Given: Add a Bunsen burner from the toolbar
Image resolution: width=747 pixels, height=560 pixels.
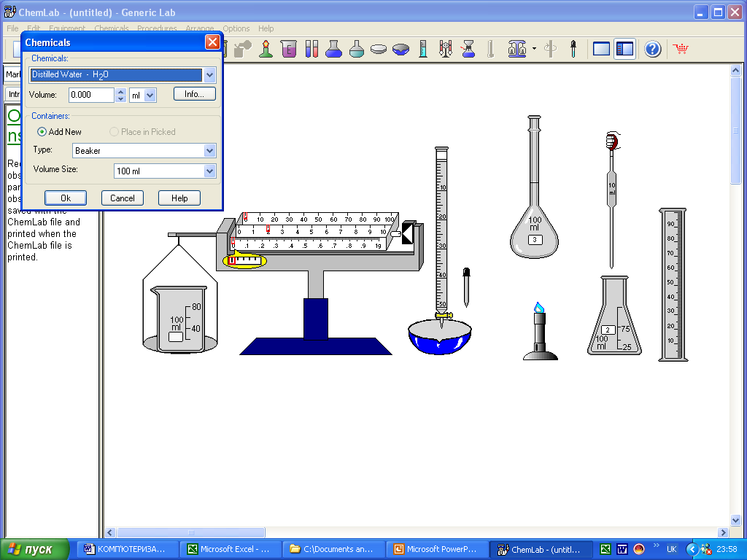Looking at the screenshot, I should pyautogui.click(x=266, y=49).
